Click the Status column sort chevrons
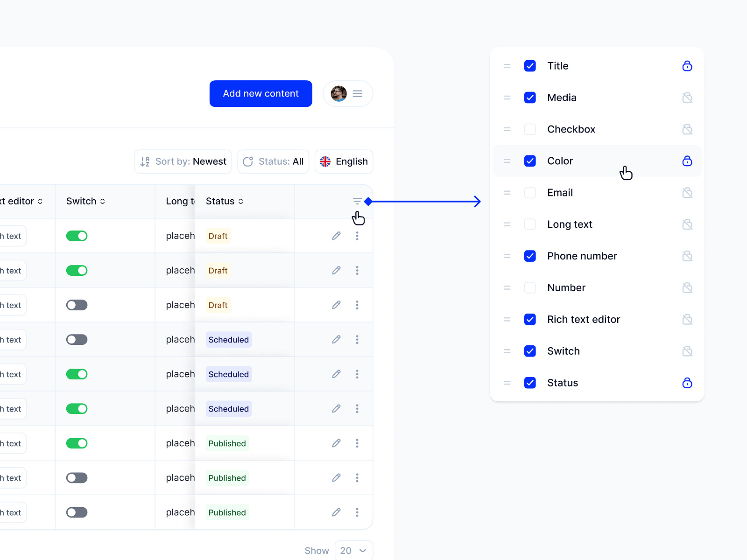Viewport: 747px width, 560px height. 241,201
